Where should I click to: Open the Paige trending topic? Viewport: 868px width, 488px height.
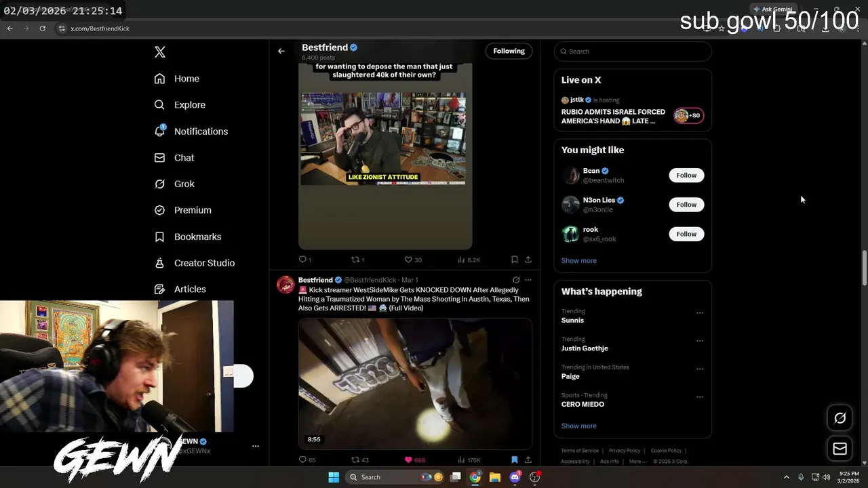(x=570, y=376)
